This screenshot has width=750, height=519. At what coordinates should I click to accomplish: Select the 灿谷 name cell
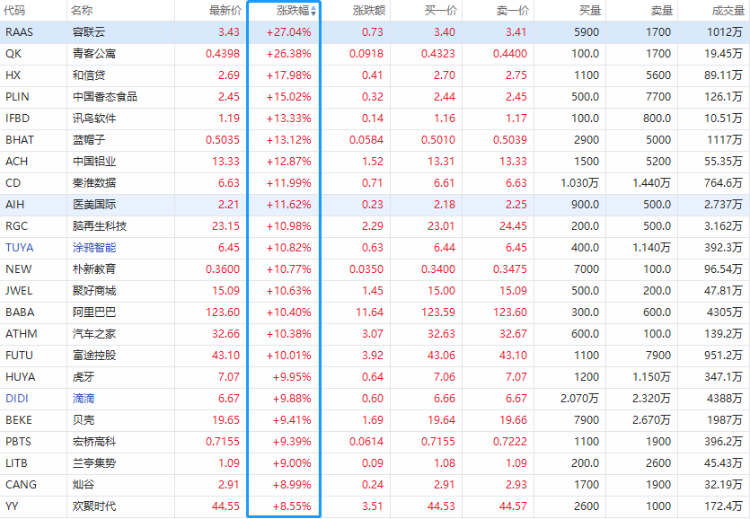tap(84, 485)
